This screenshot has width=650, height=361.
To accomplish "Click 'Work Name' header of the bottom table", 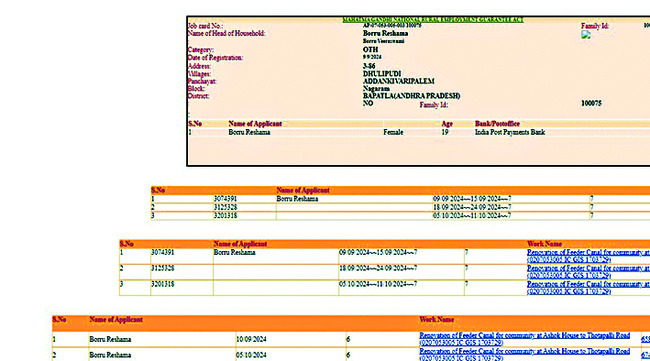I will (x=437, y=320).
